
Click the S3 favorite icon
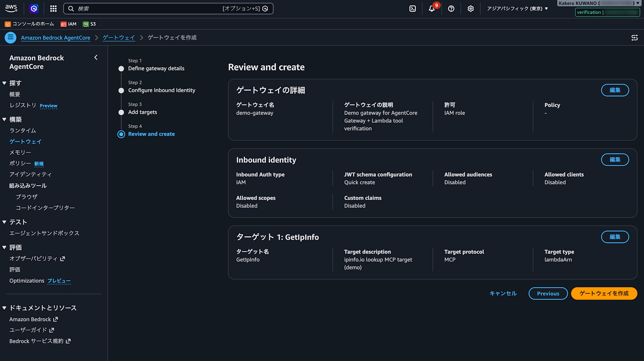tap(86, 24)
